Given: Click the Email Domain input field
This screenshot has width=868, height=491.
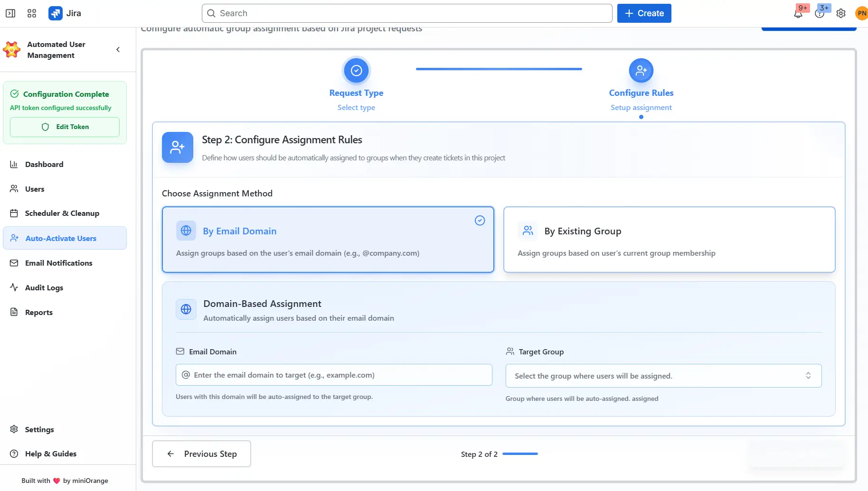Looking at the screenshot, I should [334, 375].
